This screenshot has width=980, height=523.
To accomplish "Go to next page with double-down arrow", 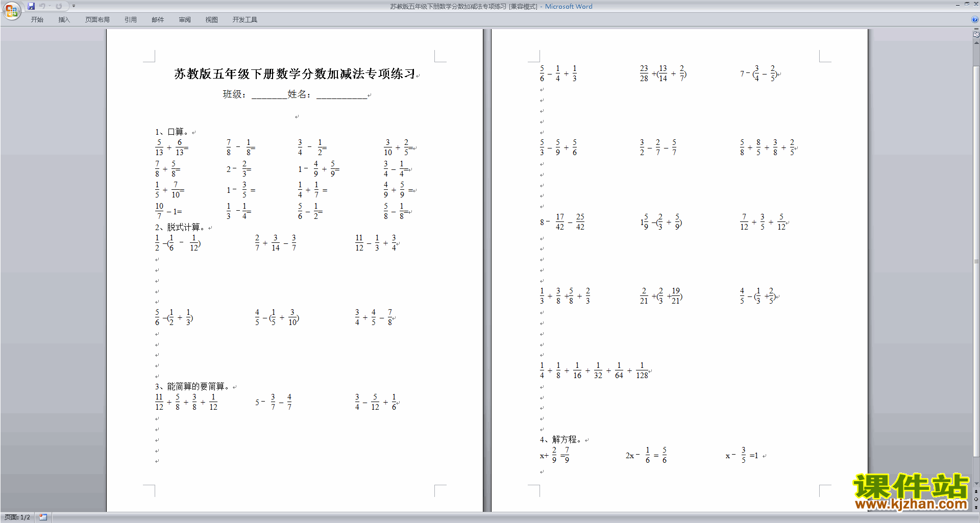I will tap(976, 508).
